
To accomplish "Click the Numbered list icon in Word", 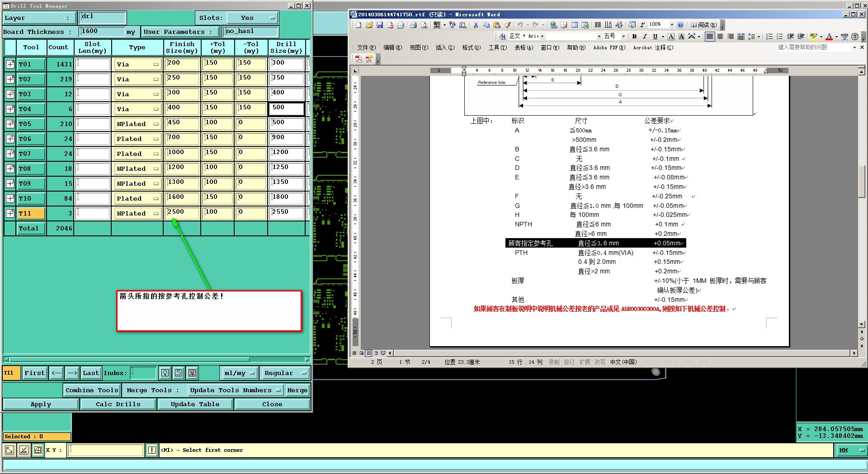I will click(x=769, y=37).
